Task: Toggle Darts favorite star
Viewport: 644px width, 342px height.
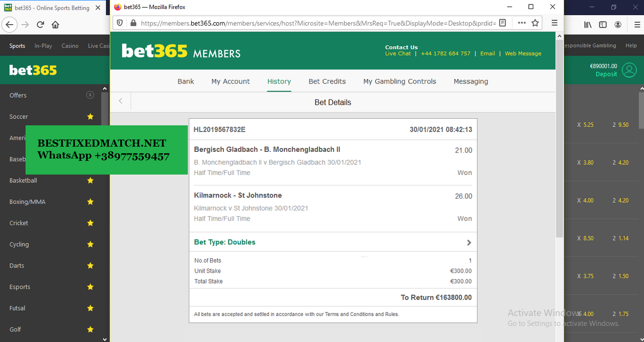Action: [x=91, y=266]
